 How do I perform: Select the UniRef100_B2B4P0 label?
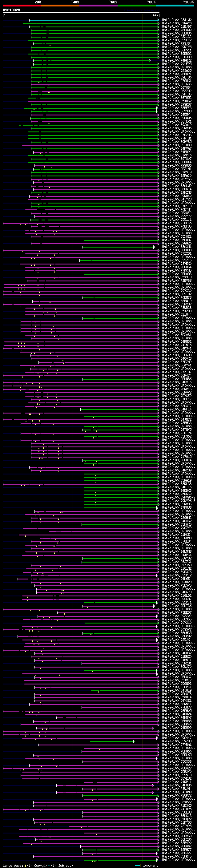(x=176, y=843)
